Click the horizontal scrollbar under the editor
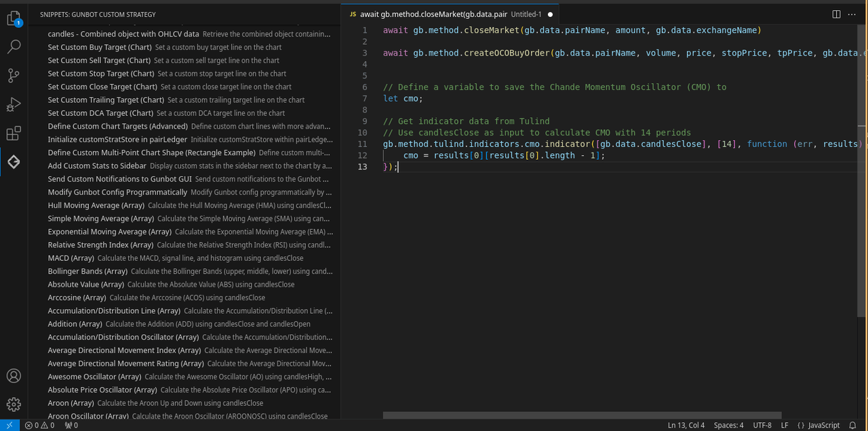The image size is (868, 431). [x=582, y=415]
